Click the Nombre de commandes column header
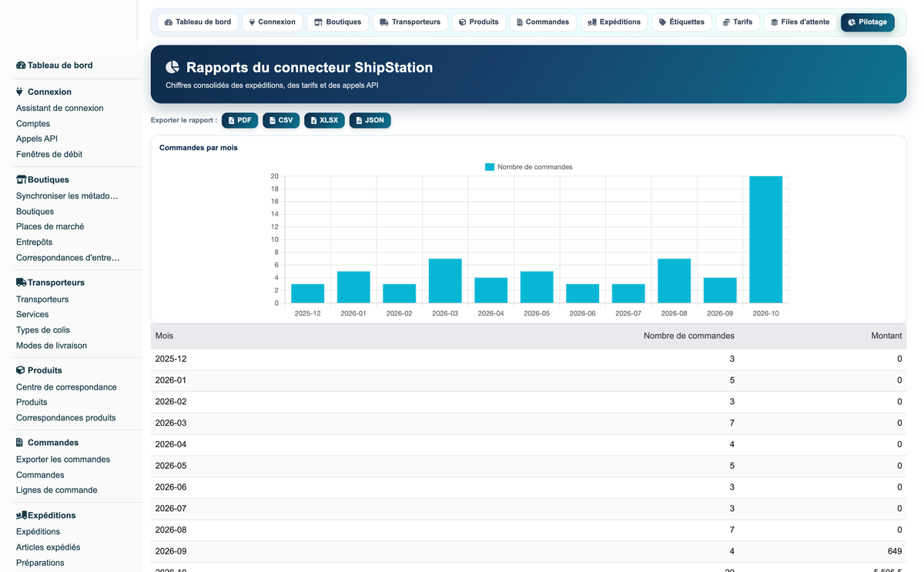Screen dimensions: 924x572 (x=689, y=336)
